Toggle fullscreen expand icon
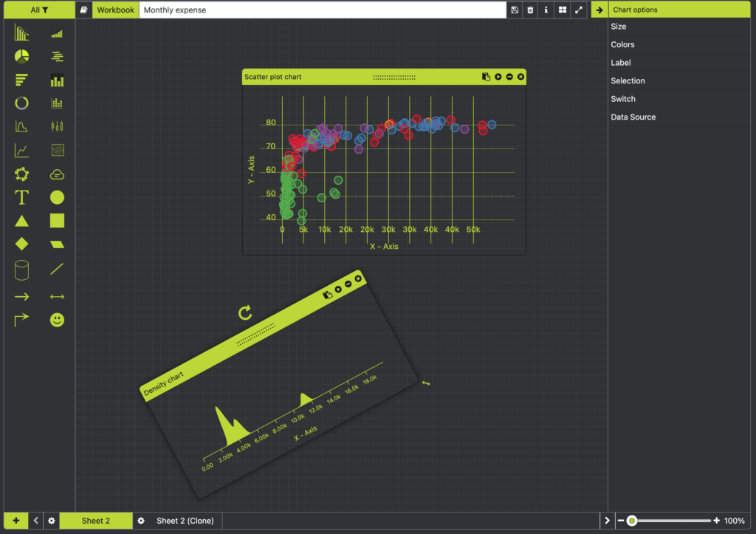This screenshot has width=756, height=534. pos(579,10)
